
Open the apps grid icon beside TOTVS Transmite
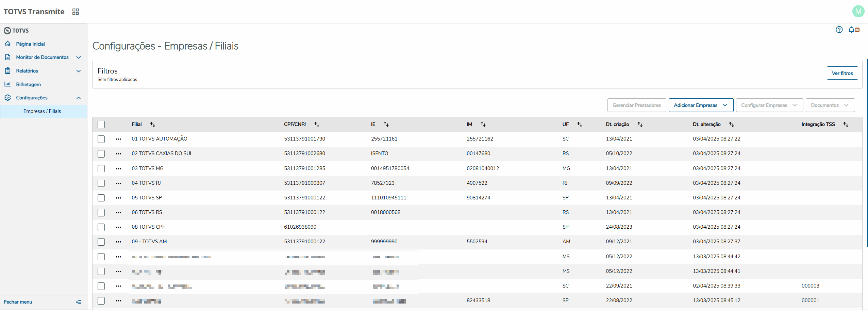click(76, 12)
